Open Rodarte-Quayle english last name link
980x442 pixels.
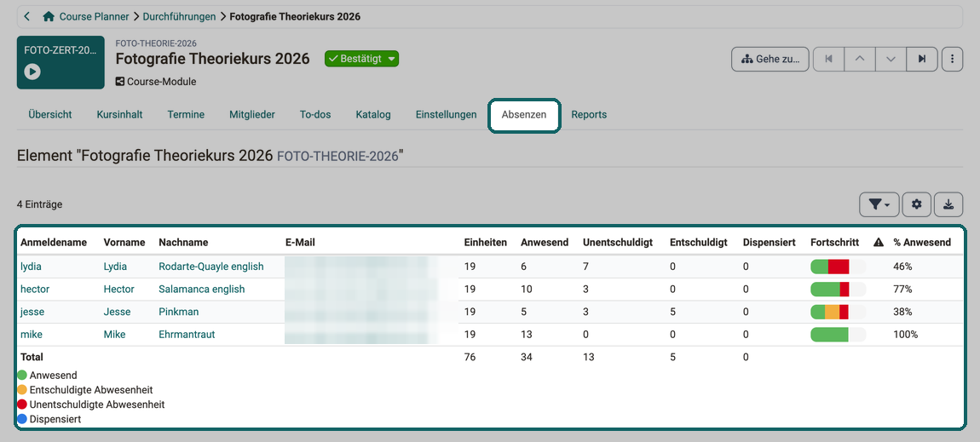tap(211, 267)
